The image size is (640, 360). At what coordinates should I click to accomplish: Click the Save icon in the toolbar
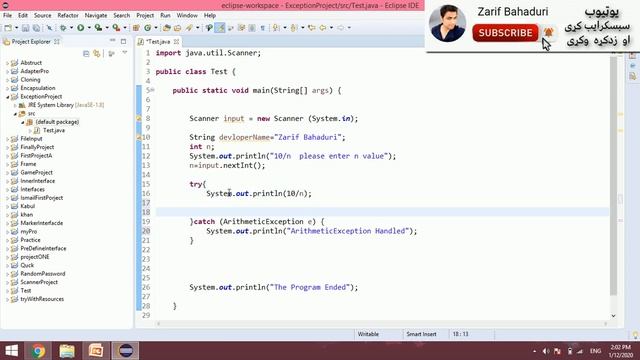pyautogui.click(x=25, y=28)
